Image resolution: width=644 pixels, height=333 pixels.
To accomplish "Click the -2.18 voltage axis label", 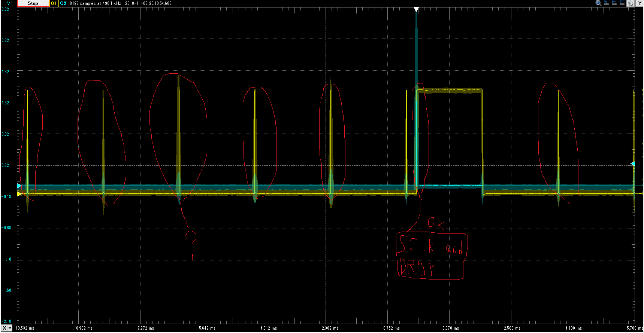I will pyautogui.click(x=6, y=321).
